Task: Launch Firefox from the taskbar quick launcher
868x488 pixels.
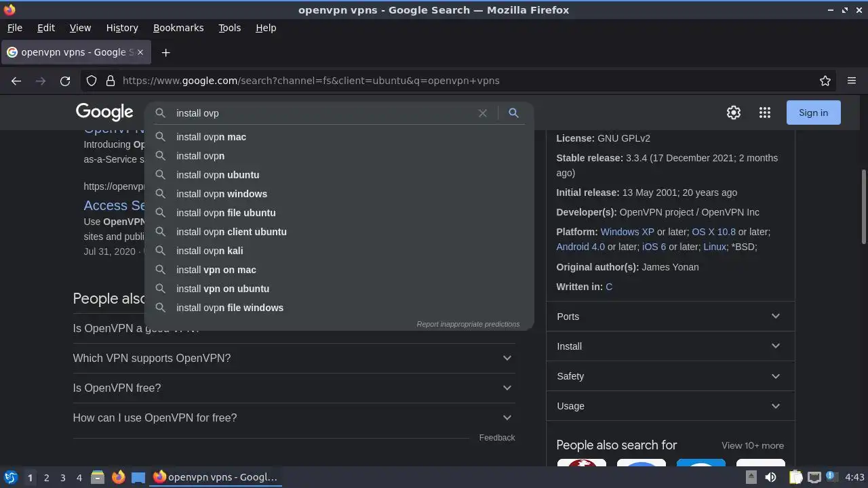Action: pyautogui.click(x=118, y=477)
